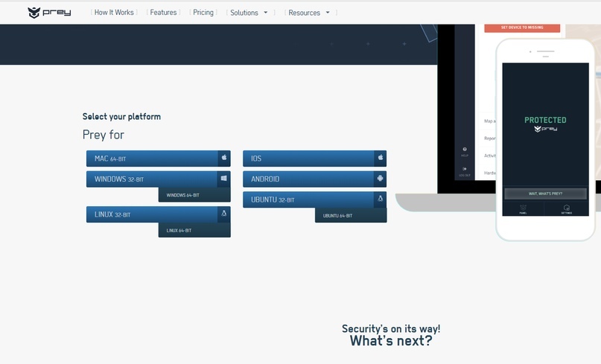Click the Apple icon on iOS button
This screenshot has width=601, height=364.
380,159
